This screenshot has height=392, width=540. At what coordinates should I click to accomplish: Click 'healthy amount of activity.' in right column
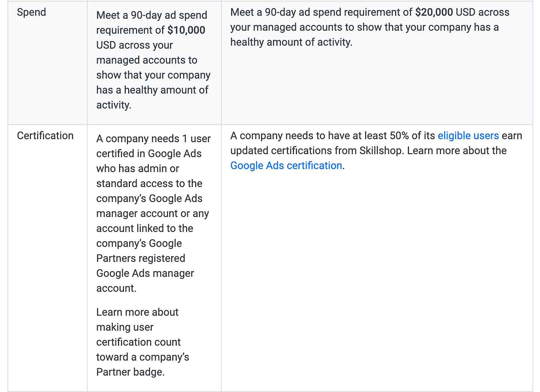click(x=291, y=42)
